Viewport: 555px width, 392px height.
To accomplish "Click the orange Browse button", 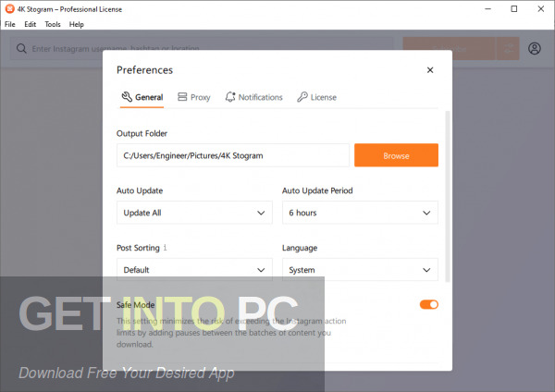I will coord(396,155).
